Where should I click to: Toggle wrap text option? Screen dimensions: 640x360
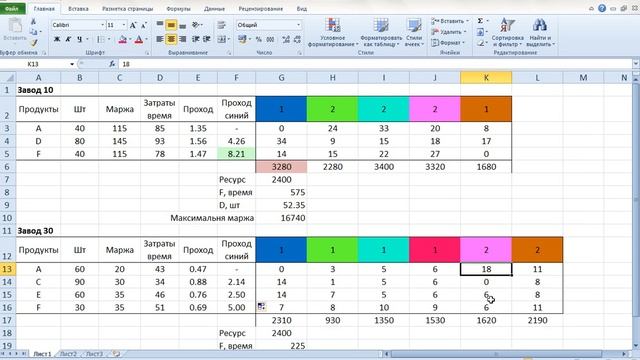click(x=222, y=25)
